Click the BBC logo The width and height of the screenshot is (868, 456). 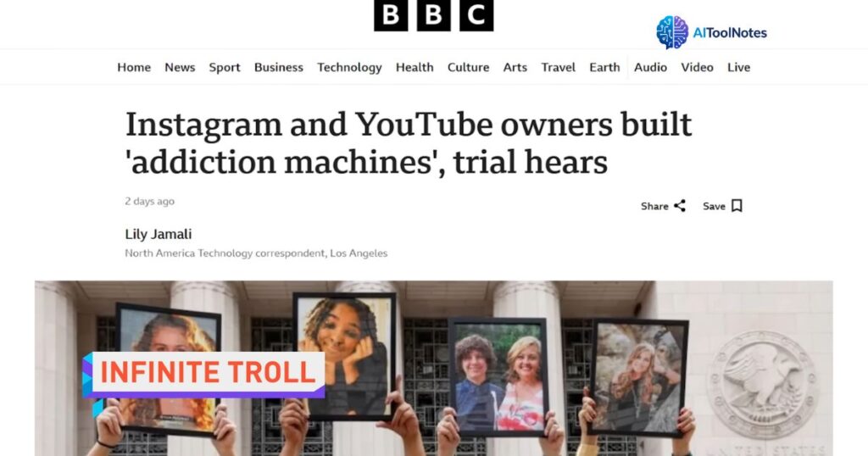coord(433,15)
